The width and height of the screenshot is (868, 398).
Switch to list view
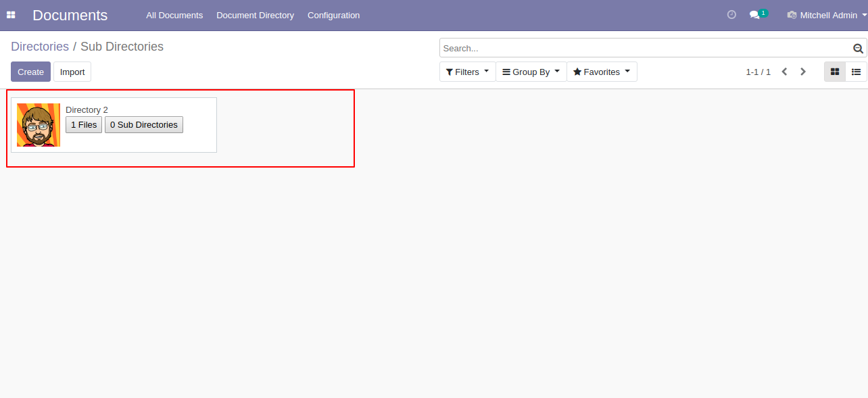pyautogui.click(x=856, y=72)
